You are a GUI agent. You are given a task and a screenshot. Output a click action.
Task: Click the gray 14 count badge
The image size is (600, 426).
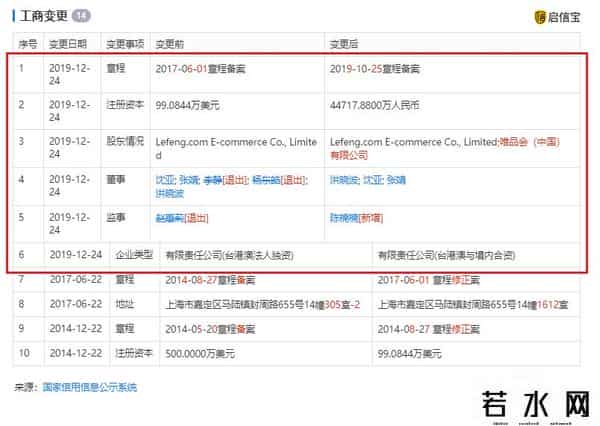[x=81, y=16]
